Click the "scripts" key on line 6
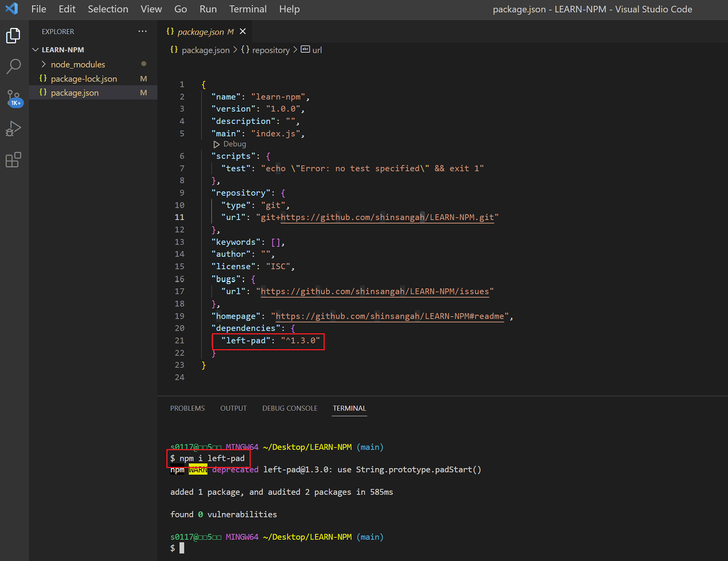Image resolution: width=728 pixels, height=561 pixels. (x=233, y=156)
